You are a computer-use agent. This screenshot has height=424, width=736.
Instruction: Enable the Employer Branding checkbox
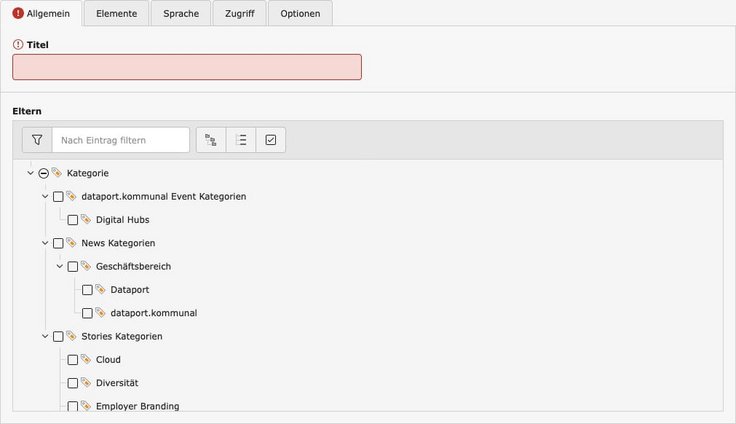click(72, 406)
